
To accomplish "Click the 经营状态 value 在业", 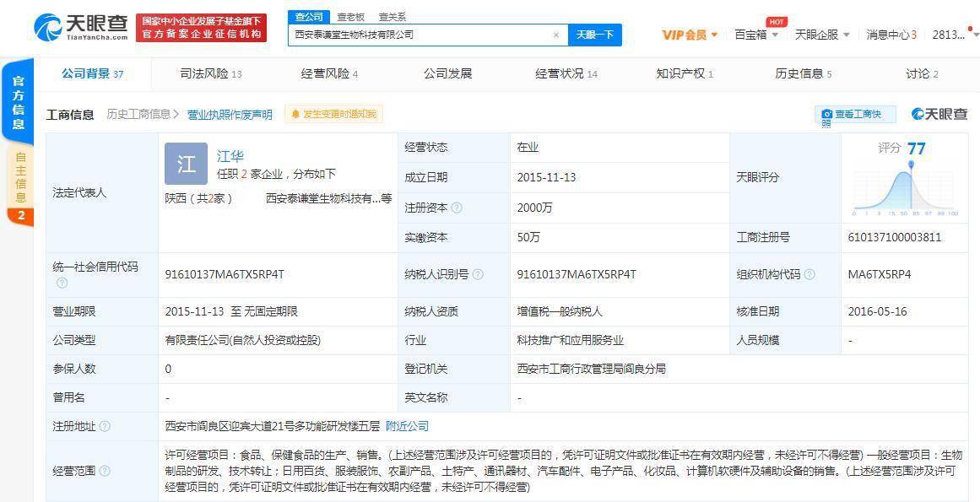I will click(528, 148).
